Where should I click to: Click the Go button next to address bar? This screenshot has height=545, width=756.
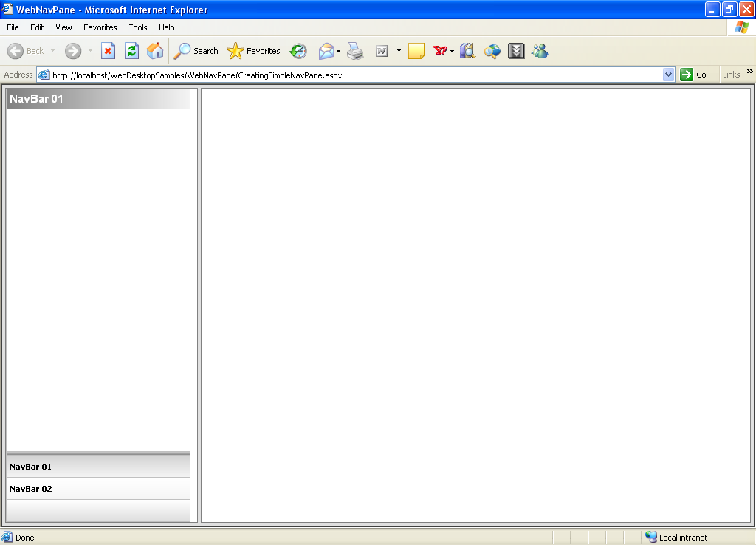pos(693,75)
